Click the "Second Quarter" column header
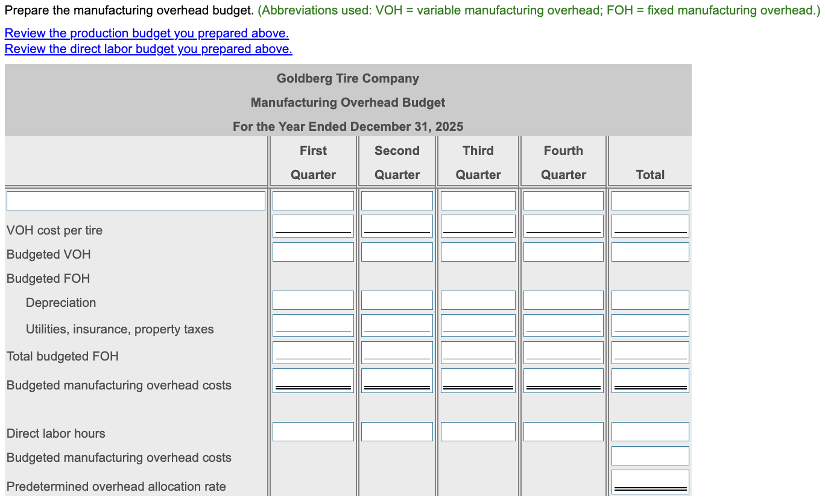 [x=397, y=163]
